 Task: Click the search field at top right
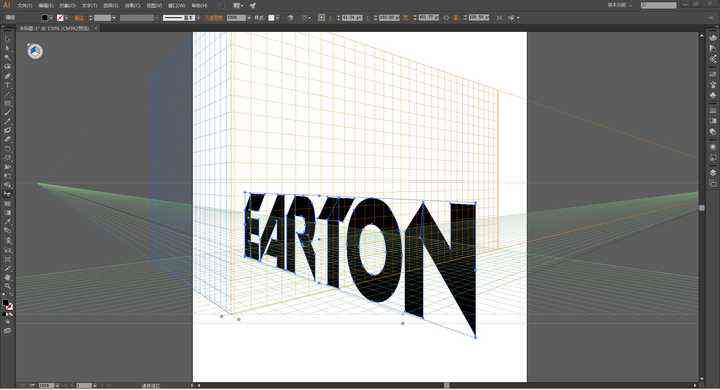tap(658, 5)
